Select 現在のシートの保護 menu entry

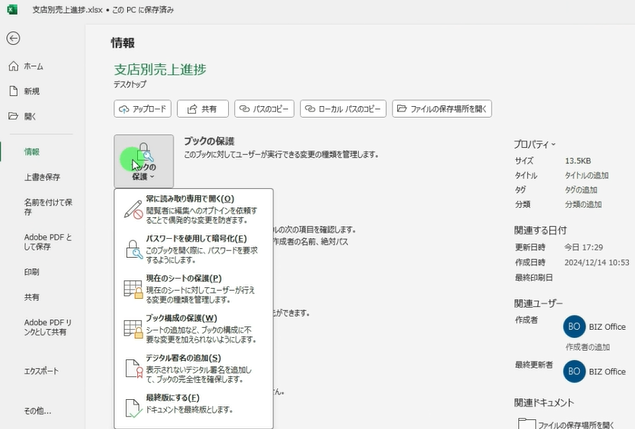click(194, 289)
